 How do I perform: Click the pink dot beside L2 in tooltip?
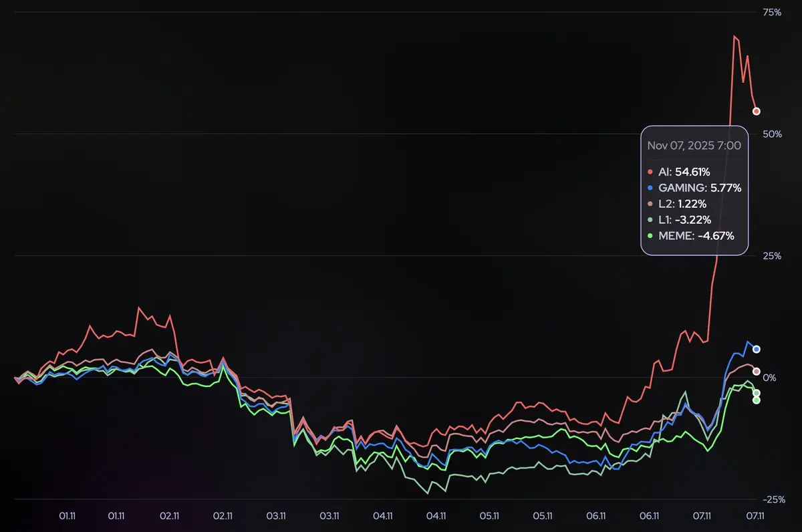(x=652, y=204)
